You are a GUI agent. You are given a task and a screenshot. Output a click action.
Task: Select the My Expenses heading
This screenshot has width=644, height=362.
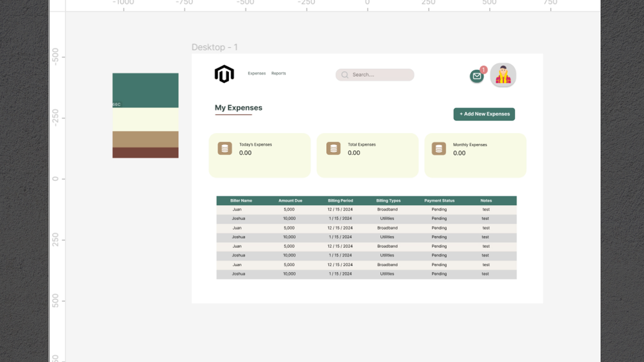[238, 108]
